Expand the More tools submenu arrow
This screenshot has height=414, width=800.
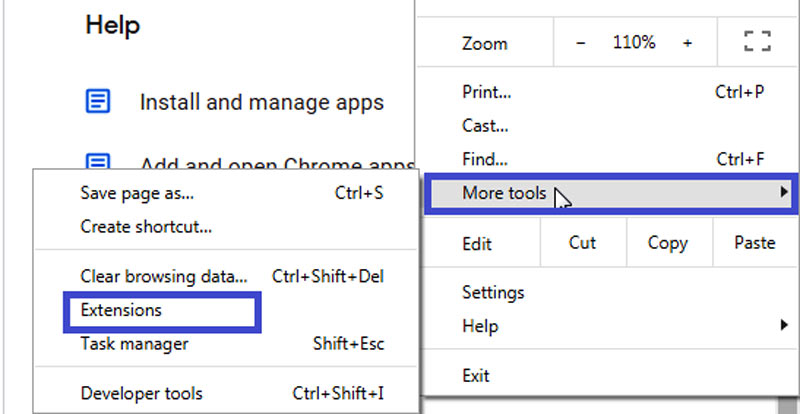click(784, 193)
